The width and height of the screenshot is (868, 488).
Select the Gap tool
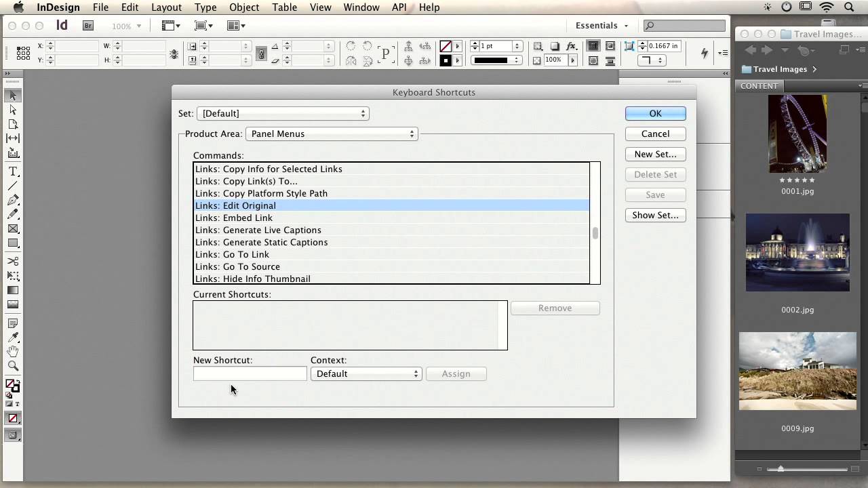click(13, 138)
